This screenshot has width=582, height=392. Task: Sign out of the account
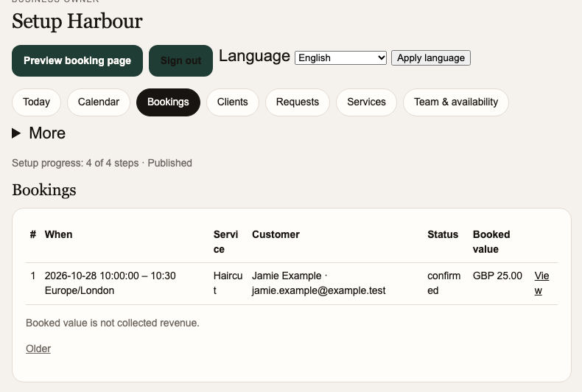pos(180,61)
